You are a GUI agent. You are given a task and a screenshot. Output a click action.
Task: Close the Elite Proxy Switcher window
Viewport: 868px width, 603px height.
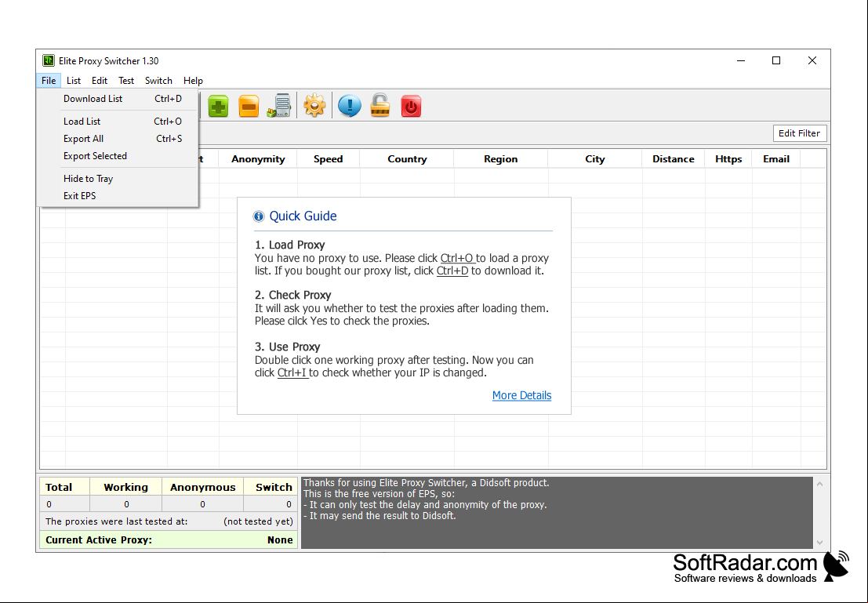[x=812, y=60]
